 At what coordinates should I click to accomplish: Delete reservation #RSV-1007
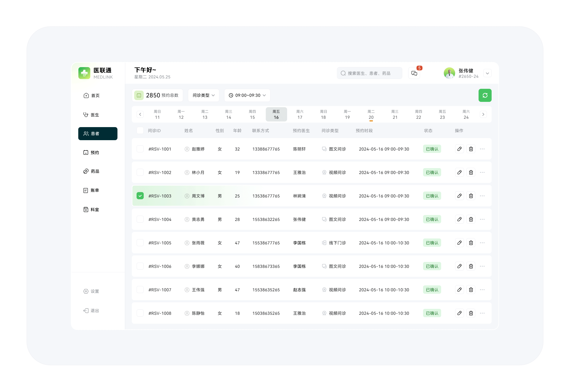471,290
